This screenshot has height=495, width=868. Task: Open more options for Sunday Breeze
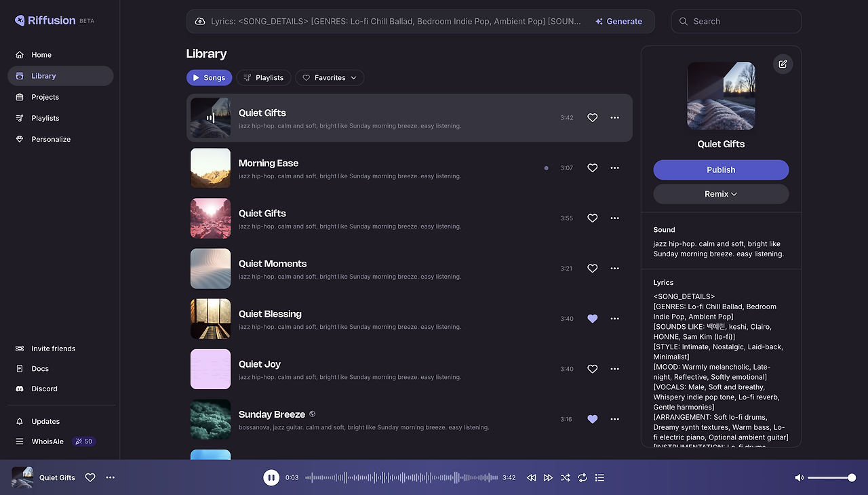pos(615,419)
